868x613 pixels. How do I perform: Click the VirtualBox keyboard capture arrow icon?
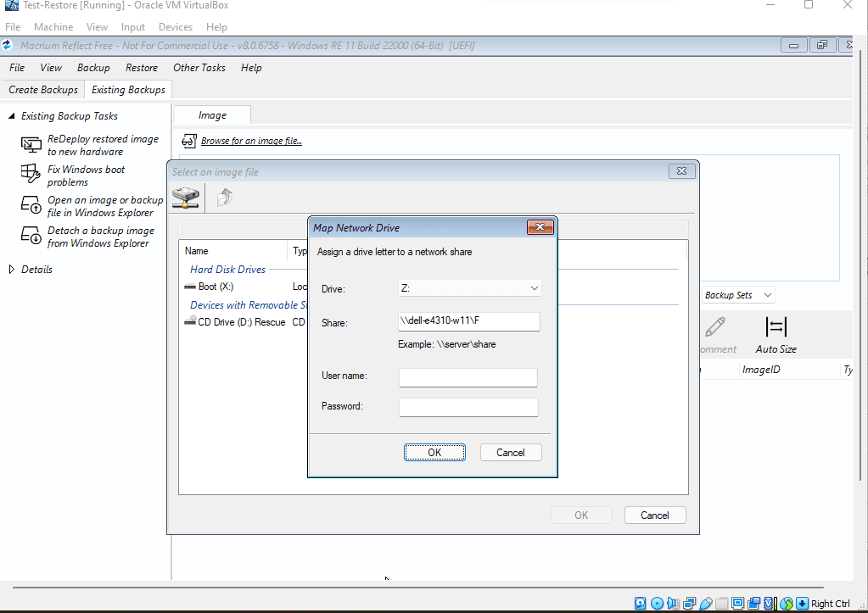point(802,603)
